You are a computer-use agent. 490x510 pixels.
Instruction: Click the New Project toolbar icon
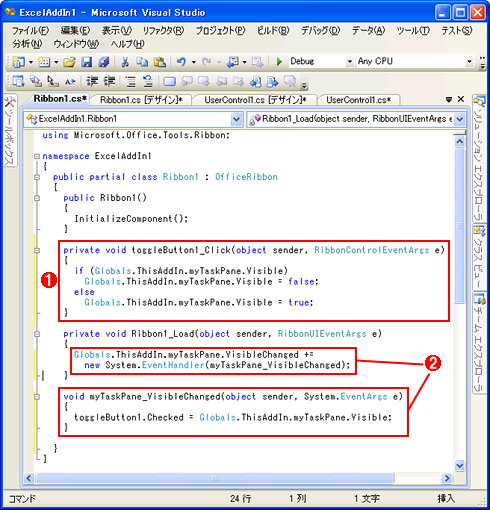[18, 62]
